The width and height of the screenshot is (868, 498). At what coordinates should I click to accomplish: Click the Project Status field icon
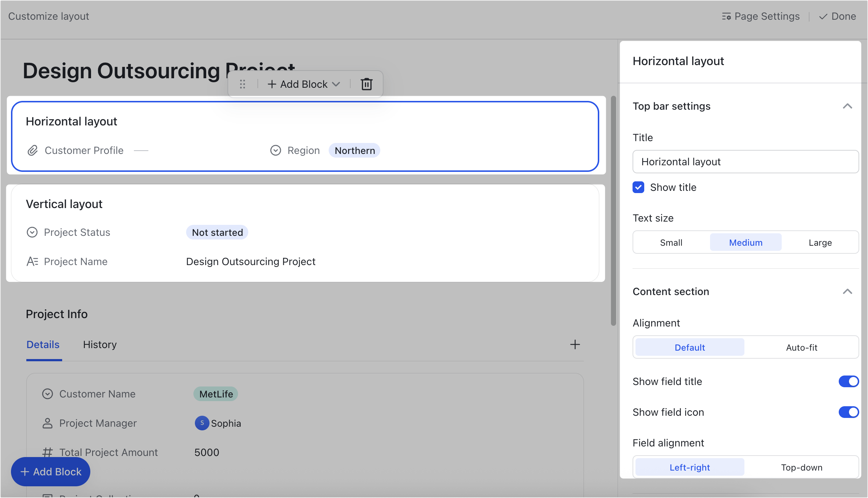pyautogui.click(x=32, y=232)
